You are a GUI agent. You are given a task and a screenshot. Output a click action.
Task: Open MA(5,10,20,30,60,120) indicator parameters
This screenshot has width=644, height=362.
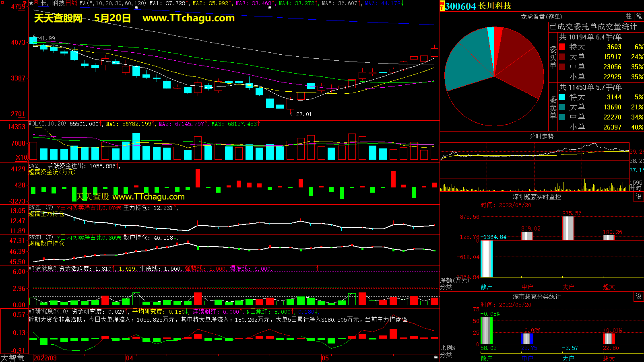click(113, 3)
